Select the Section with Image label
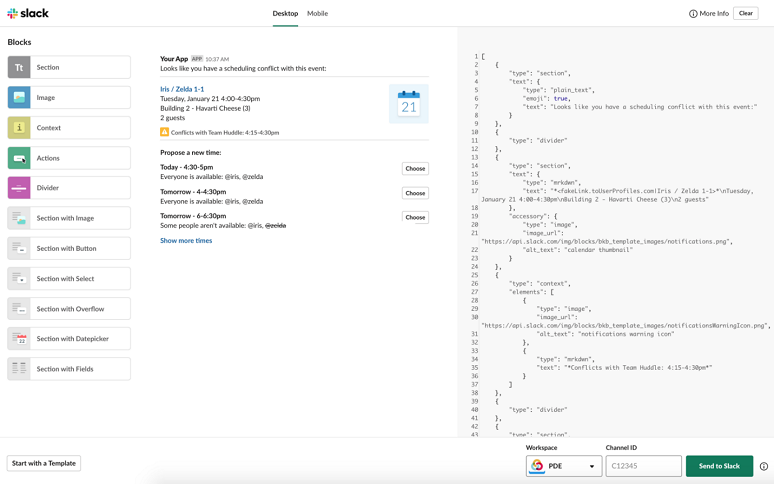Screen dimensions: 774x484 [65, 218]
